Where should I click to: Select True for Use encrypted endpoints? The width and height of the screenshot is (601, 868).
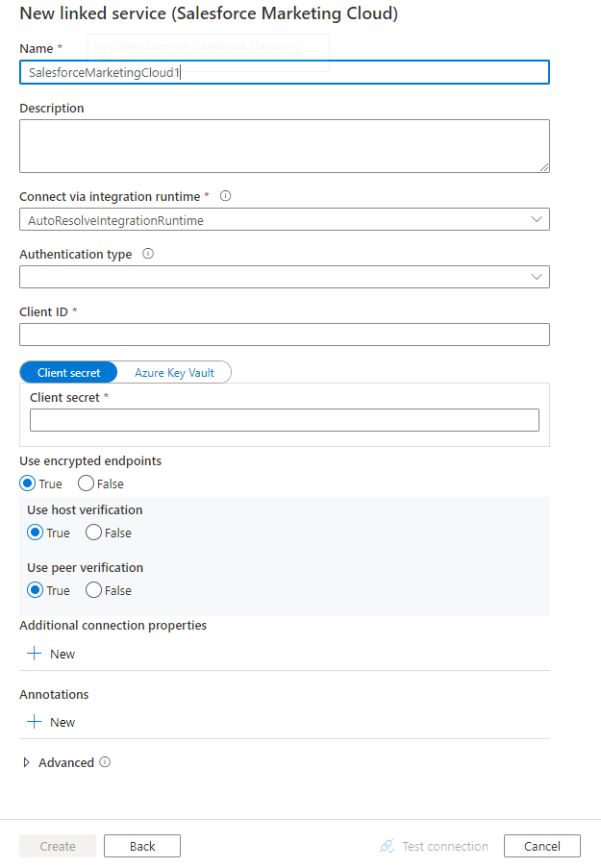pyautogui.click(x=27, y=484)
